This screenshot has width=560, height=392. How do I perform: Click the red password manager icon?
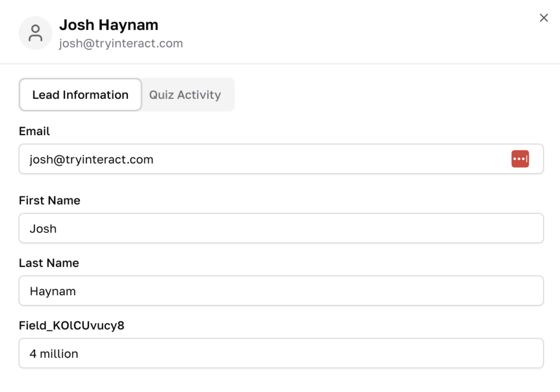[x=520, y=159]
